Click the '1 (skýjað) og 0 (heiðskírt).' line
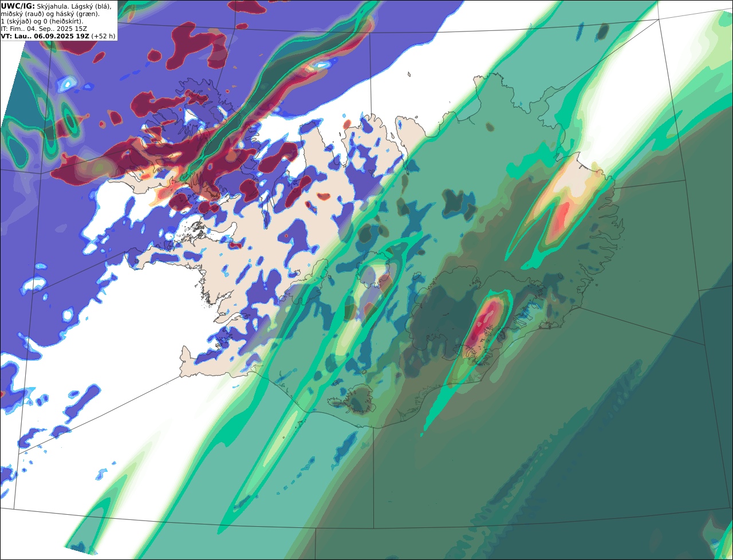 tap(42, 21)
